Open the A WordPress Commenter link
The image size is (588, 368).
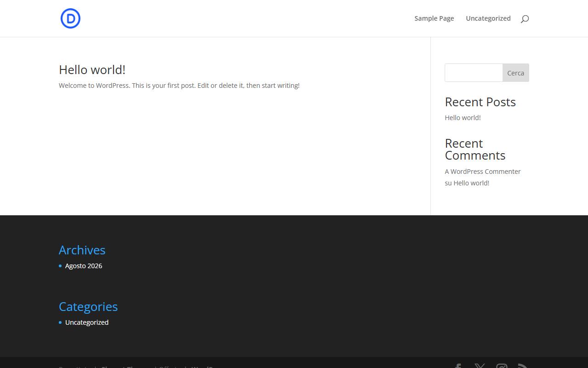click(483, 172)
